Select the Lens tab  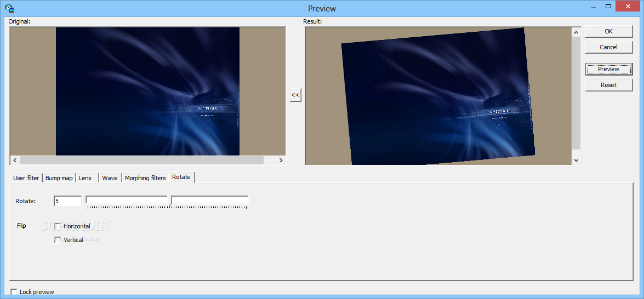[x=87, y=178]
